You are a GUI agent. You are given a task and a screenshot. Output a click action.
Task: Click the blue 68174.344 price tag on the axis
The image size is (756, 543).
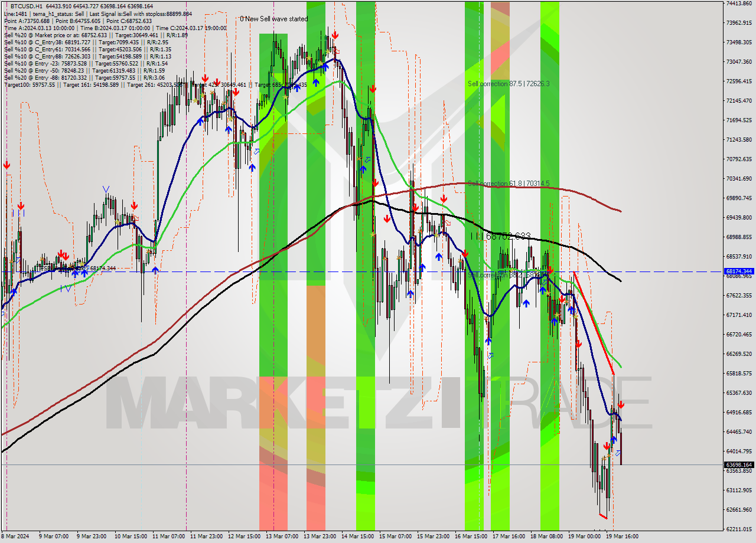(739, 271)
